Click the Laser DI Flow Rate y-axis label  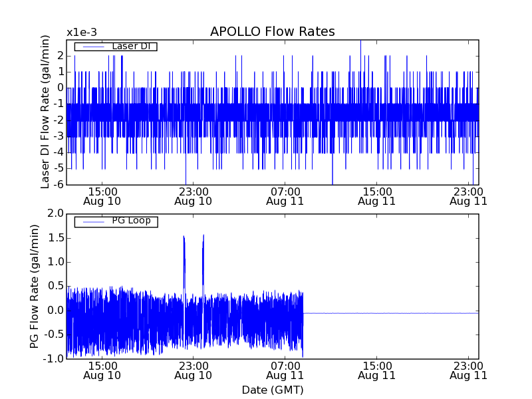tap(46, 113)
